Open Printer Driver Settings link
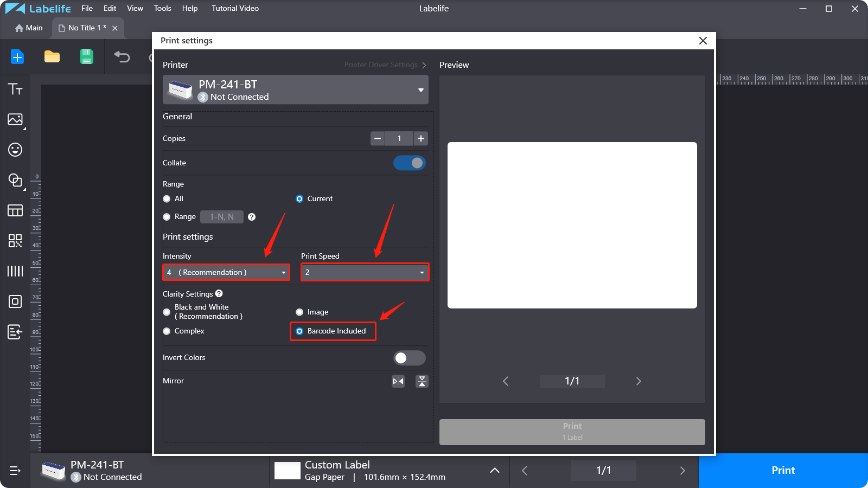 coord(385,65)
